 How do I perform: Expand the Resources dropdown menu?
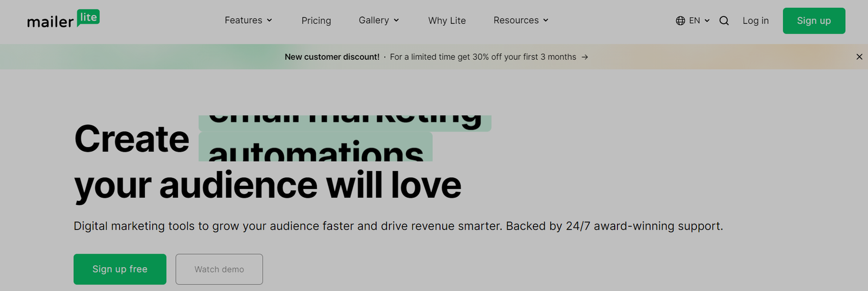(x=521, y=20)
